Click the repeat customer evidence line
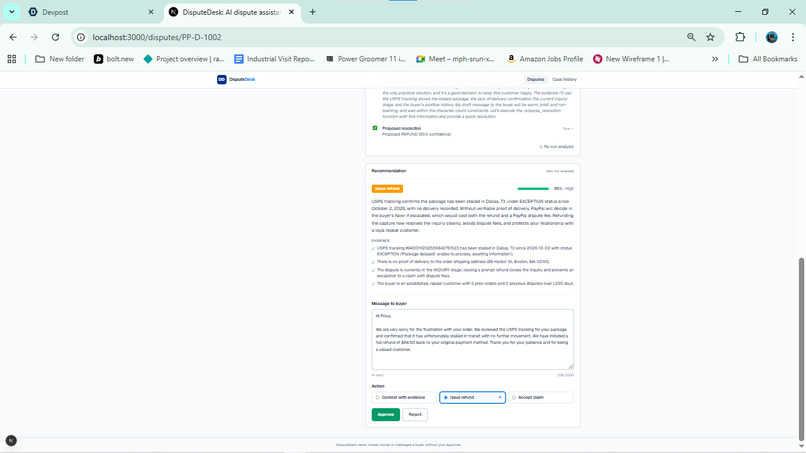This screenshot has height=453, width=806. 475,283
